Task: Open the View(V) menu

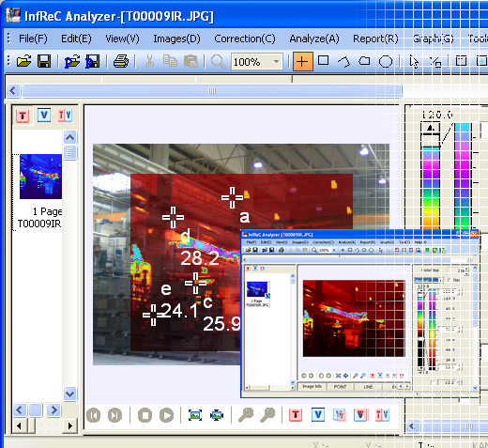Action: (x=122, y=39)
